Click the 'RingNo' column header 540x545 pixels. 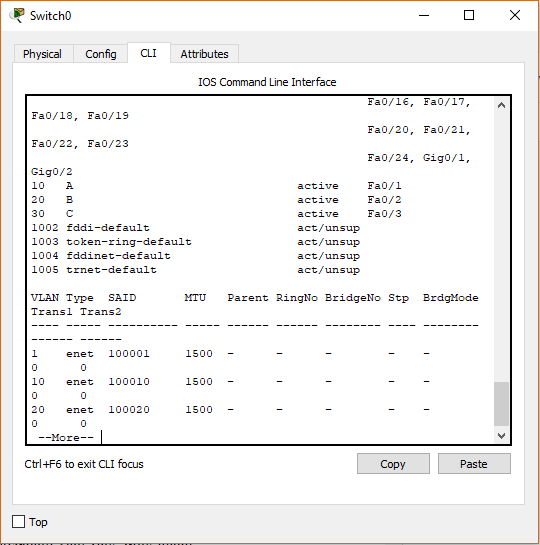(x=297, y=298)
